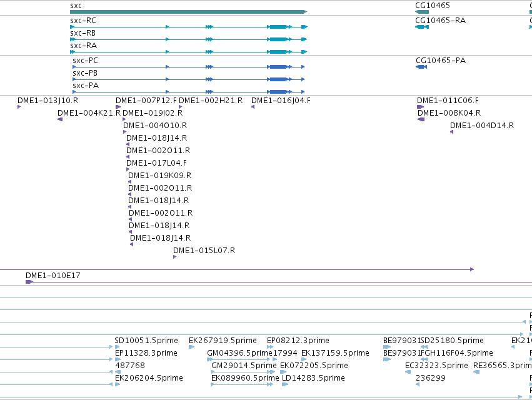
Task: Select the sxc gene text label
Action: [76, 6]
